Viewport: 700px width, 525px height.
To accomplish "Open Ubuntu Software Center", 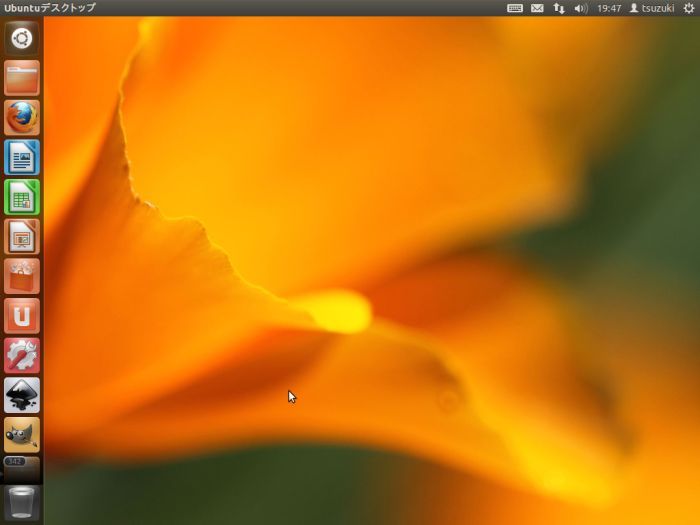I will point(22,276).
